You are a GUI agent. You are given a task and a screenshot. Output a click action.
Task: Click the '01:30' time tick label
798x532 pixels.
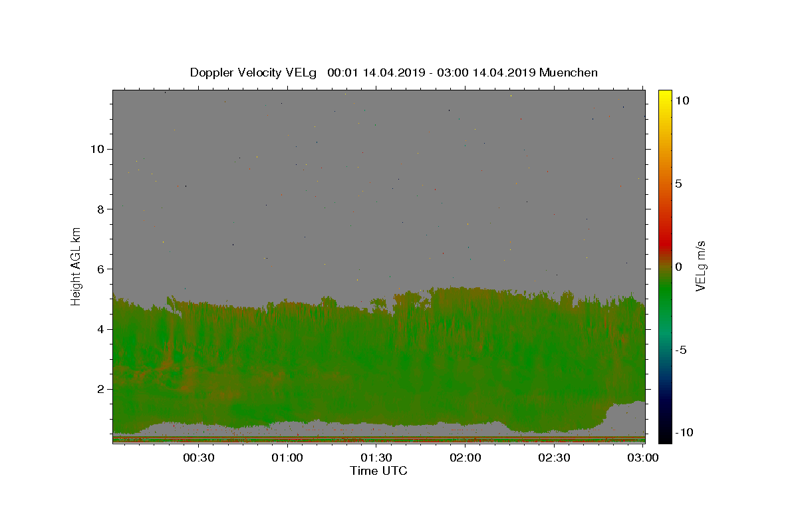pyautogui.click(x=376, y=458)
